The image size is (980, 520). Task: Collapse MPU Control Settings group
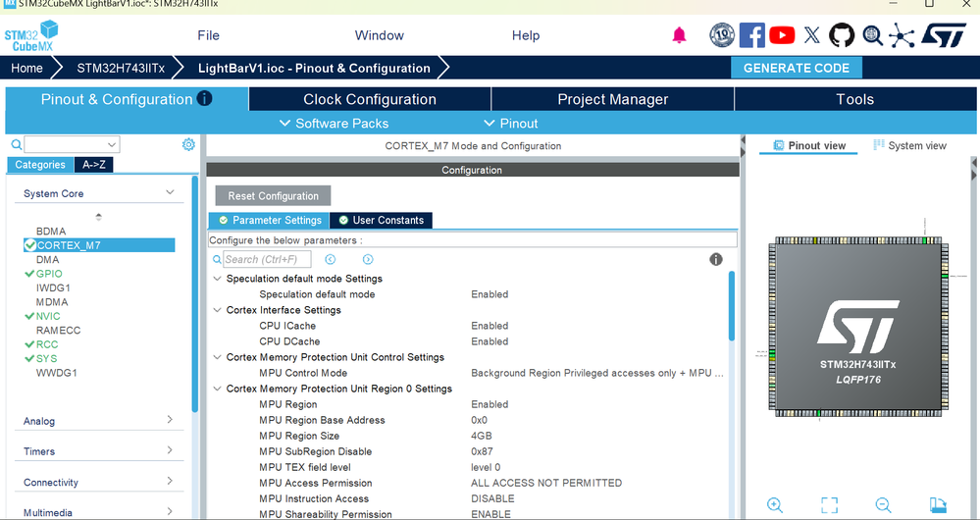tap(217, 357)
